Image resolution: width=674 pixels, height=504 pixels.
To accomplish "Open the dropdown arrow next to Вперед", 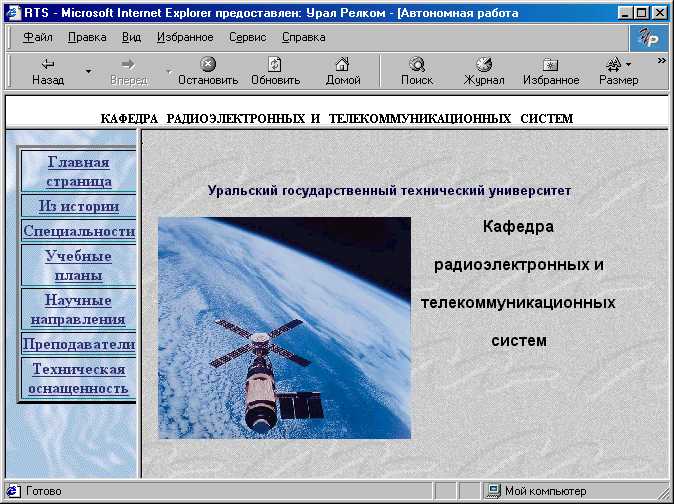I will point(168,71).
